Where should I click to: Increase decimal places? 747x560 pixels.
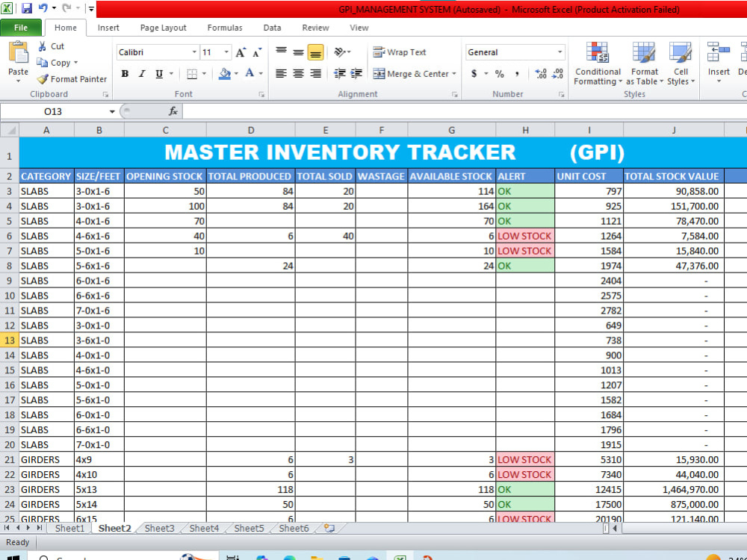pyautogui.click(x=541, y=74)
